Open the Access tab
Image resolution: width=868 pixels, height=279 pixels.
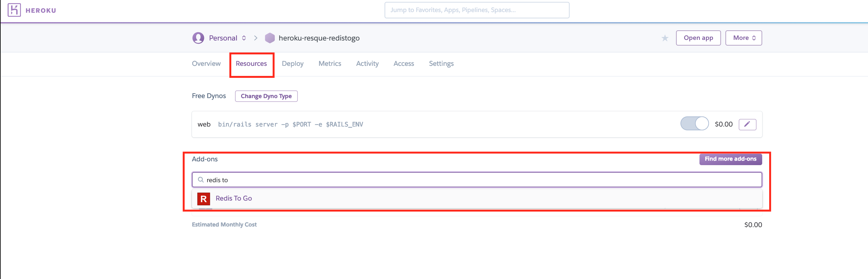pos(404,64)
